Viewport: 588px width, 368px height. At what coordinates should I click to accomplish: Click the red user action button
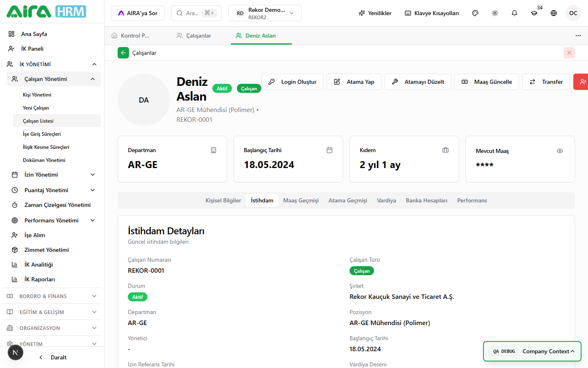coord(581,82)
